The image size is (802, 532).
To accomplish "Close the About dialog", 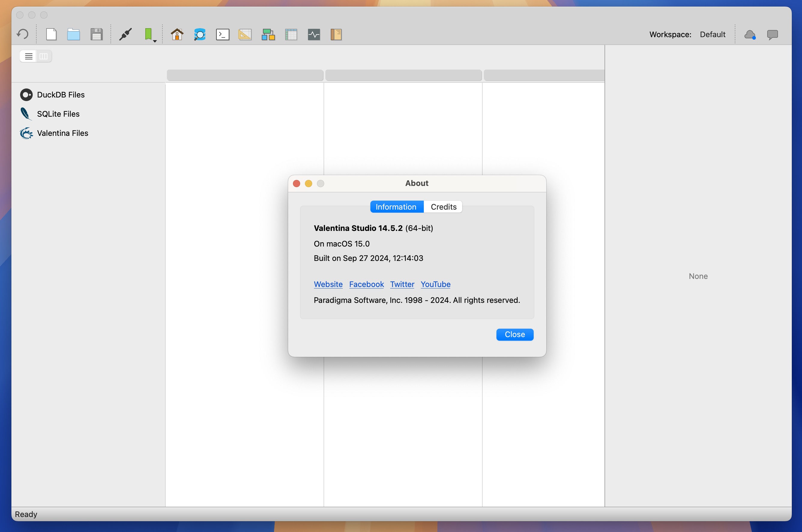I will click(514, 334).
